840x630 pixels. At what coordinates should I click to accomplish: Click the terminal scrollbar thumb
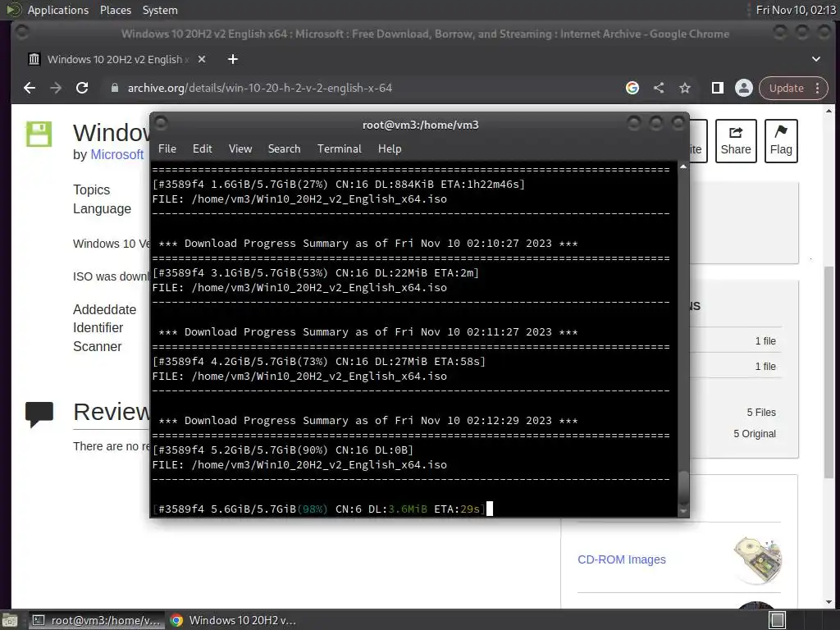[x=683, y=487]
